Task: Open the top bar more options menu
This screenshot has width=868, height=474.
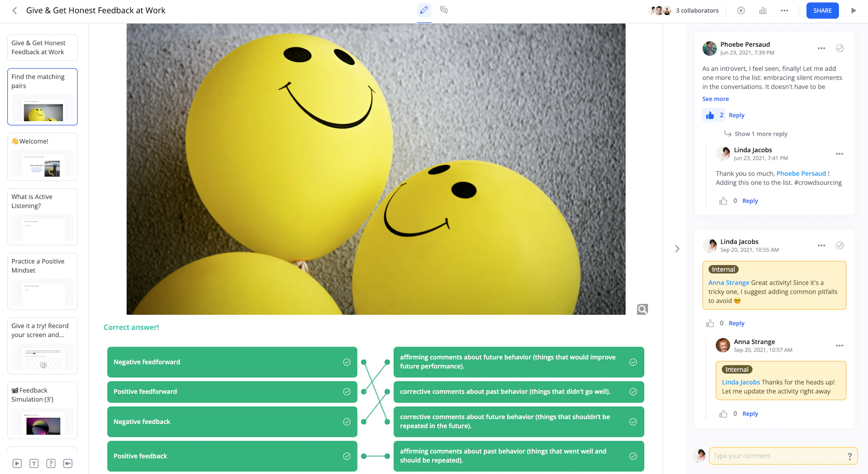Action: pyautogui.click(x=784, y=10)
